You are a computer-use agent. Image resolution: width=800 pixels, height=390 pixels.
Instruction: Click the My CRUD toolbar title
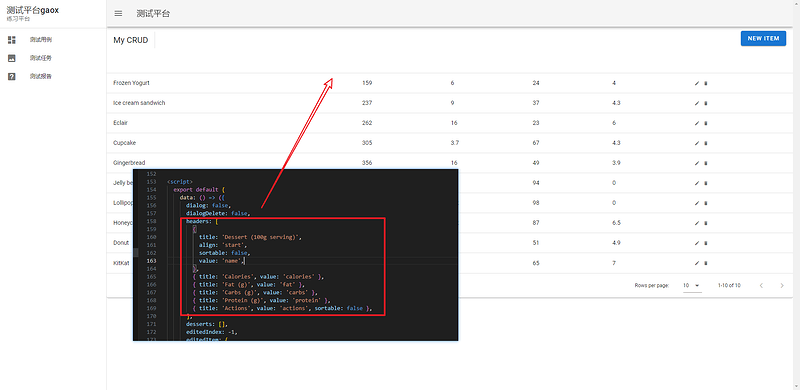point(131,40)
